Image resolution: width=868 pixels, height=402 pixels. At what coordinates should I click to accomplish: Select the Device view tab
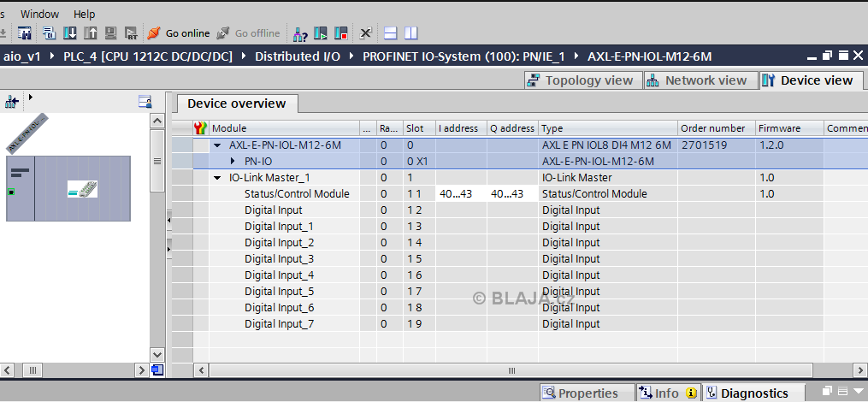tap(811, 80)
